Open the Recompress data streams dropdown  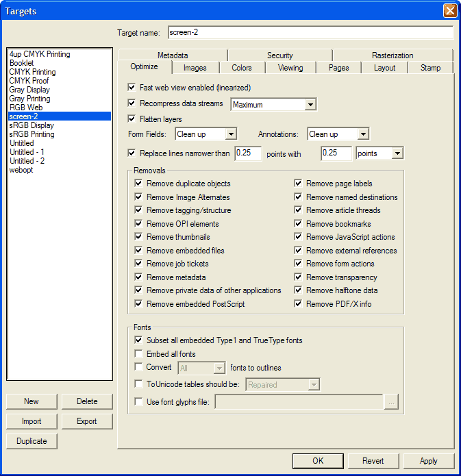pos(310,105)
